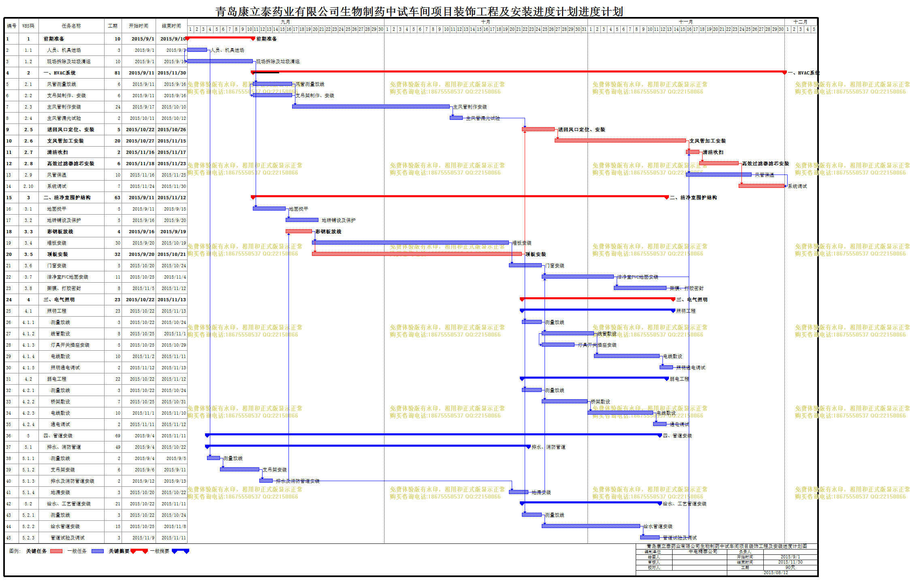Screen dimensions: 910x588
Task: Click the red 顶板安装 Gantt bar
Action: pyautogui.click(x=417, y=254)
